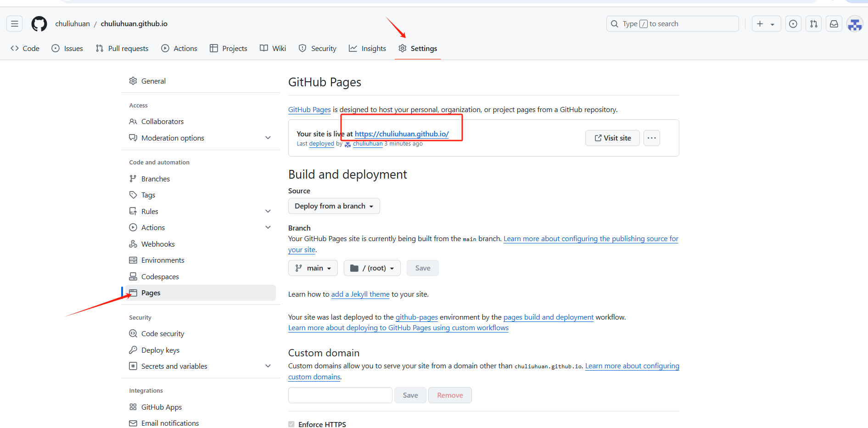Viewport: 868px width, 428px height.
Task: Switch to the Pull requests tab
Action: pos(122,48)
